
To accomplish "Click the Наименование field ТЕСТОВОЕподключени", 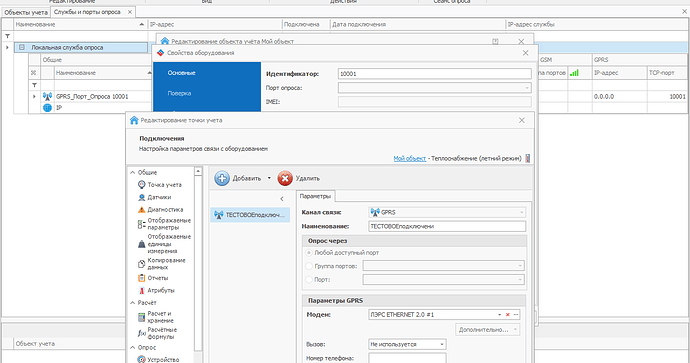I will (x=447, y=226).
